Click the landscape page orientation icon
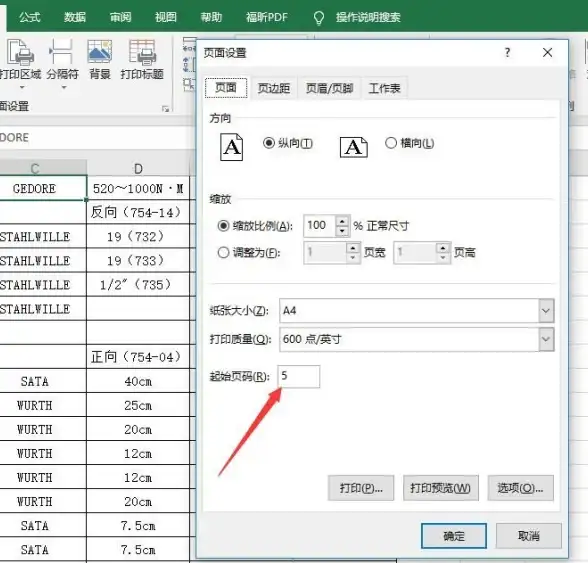Viewport: 588px width, 563px height. point(354,147)
